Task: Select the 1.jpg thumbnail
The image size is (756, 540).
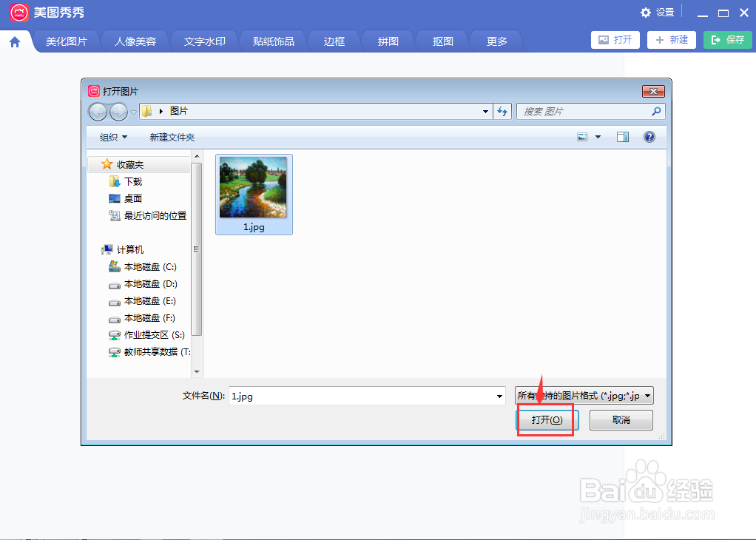Action: pyautogui.click(x=254, y=195)
